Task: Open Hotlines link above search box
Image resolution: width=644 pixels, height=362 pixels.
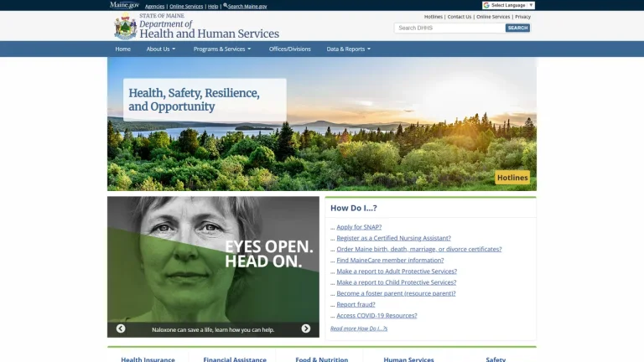Action: 434,17
